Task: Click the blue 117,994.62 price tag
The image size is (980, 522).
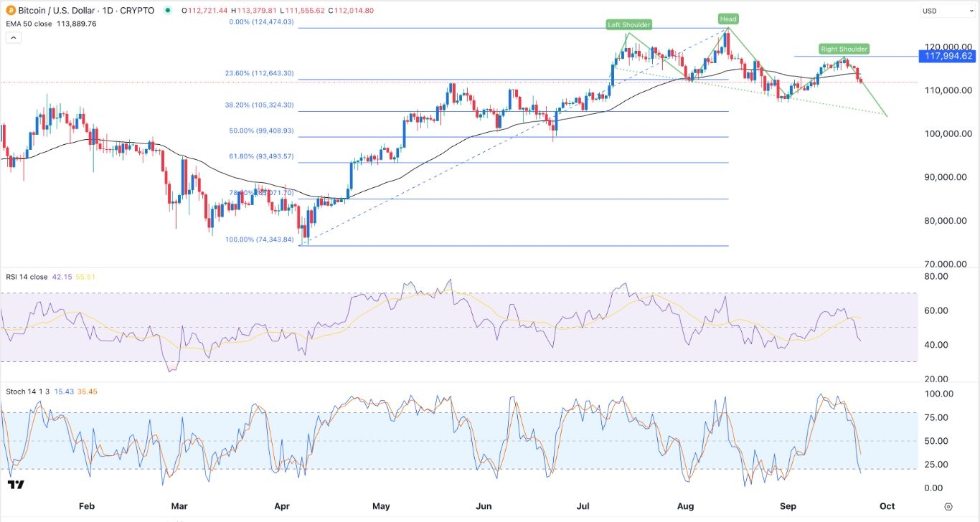Action: click(946, 55)
